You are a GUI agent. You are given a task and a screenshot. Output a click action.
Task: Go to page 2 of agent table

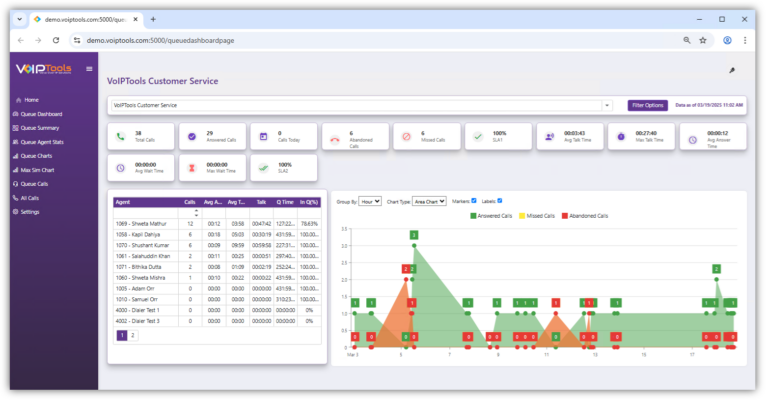(132, 336)
